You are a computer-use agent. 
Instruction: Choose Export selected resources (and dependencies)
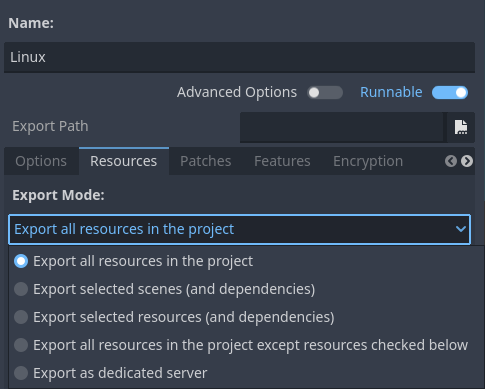point(174,317)
